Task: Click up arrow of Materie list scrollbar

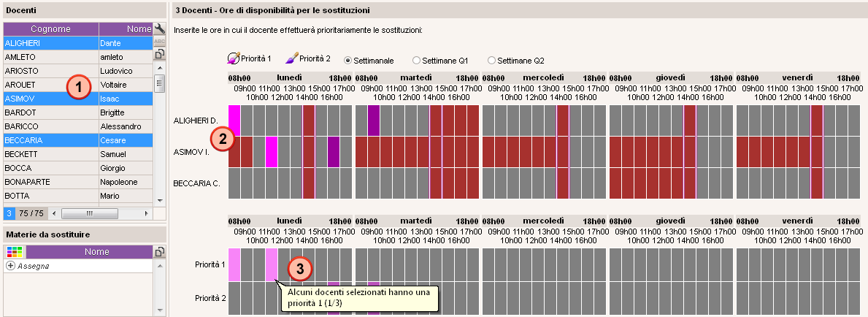Action: pos(160,266)
